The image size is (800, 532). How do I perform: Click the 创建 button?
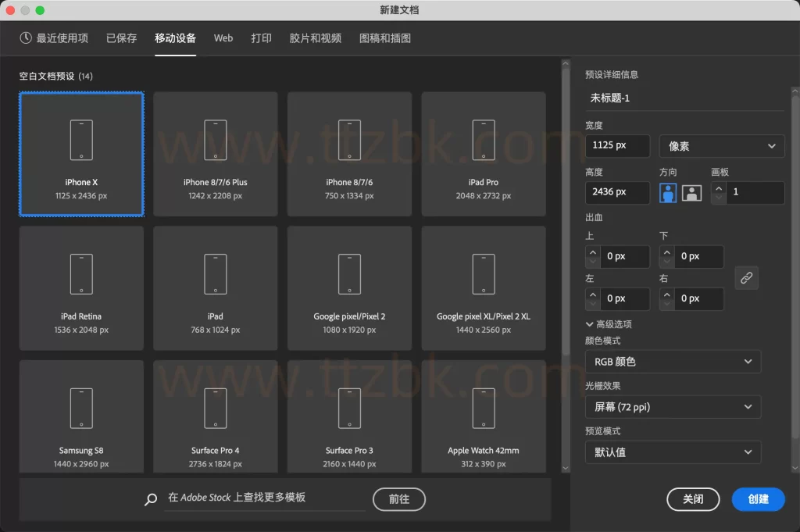(757, 499)
